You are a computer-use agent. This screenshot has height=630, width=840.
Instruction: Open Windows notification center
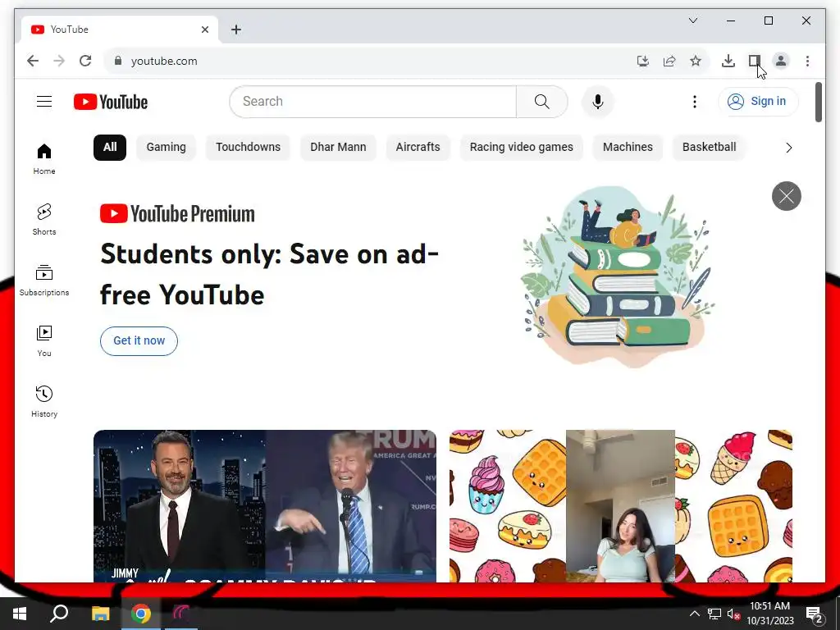pos(815,615)
